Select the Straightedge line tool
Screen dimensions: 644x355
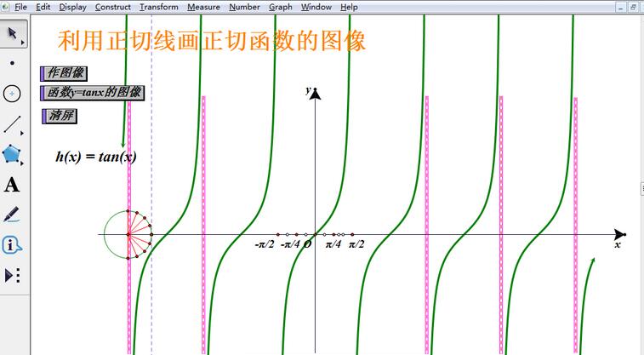pos(12,124)
